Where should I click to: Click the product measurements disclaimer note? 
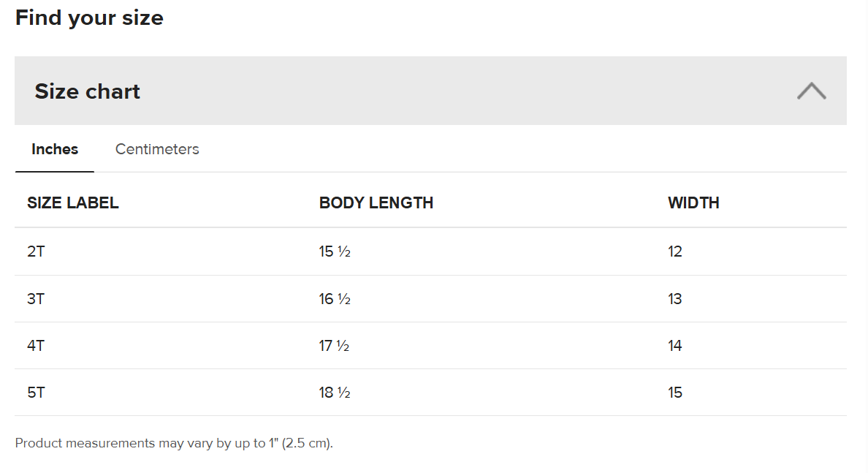pos(174,443)
